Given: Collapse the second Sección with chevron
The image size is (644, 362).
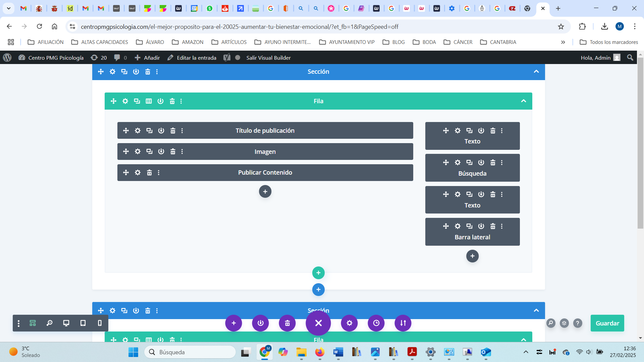Looking at the screenshot, I should [x=536, y=311].
